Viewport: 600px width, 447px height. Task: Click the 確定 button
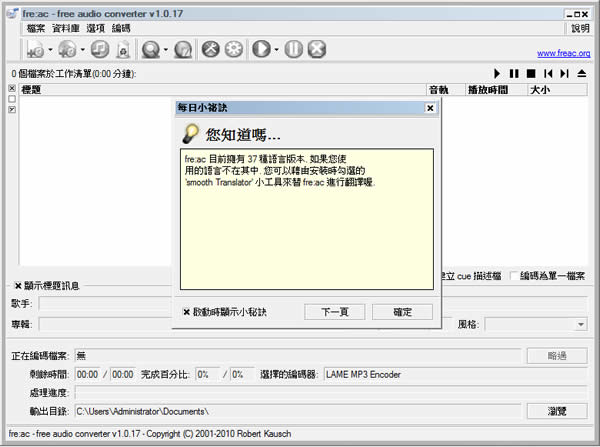point(403,312)
